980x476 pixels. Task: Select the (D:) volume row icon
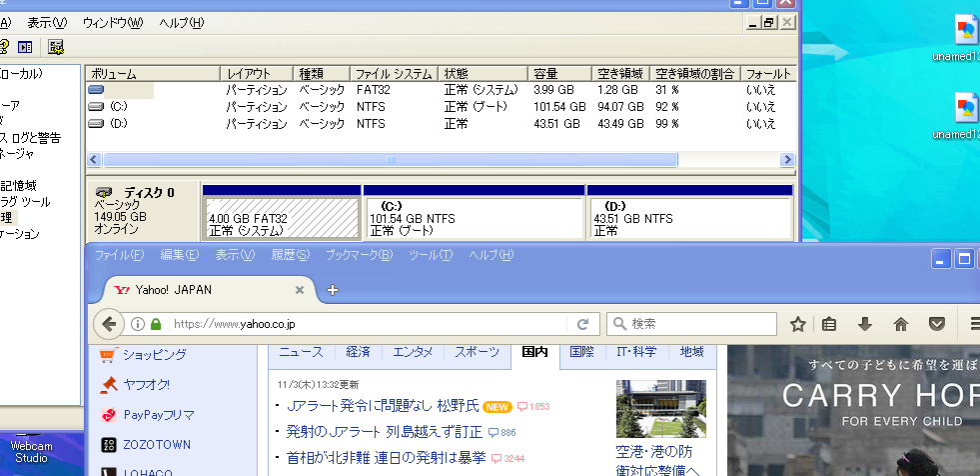[x=96, y=124]
